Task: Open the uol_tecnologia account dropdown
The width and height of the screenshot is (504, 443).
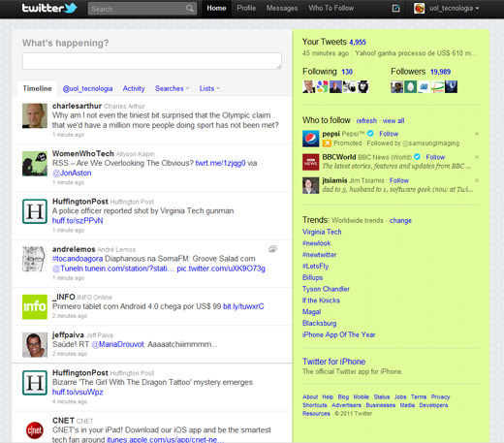Action: [x=454, y=9]
